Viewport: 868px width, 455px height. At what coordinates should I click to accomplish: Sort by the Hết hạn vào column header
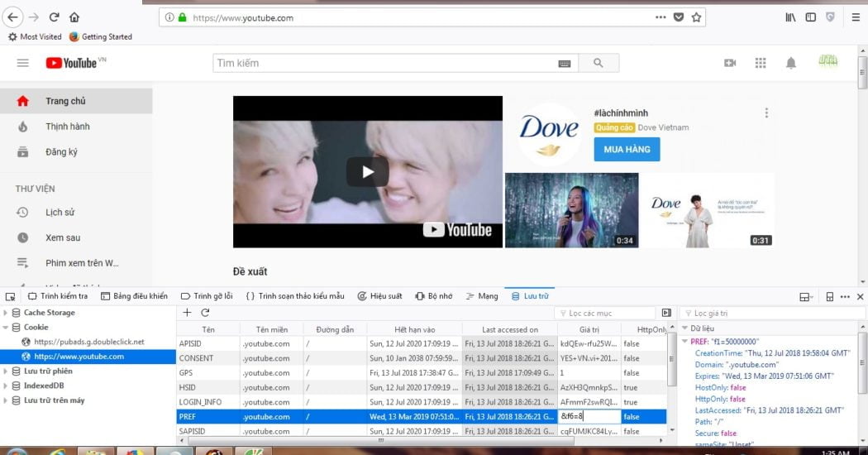pyautogui.click(x=414, y=329)
